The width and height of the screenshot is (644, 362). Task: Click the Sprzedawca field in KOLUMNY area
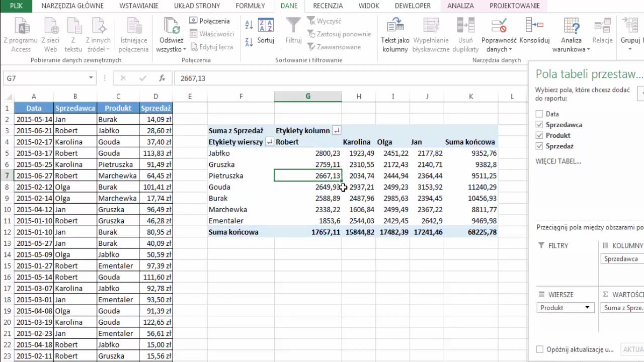click(622, 259)
